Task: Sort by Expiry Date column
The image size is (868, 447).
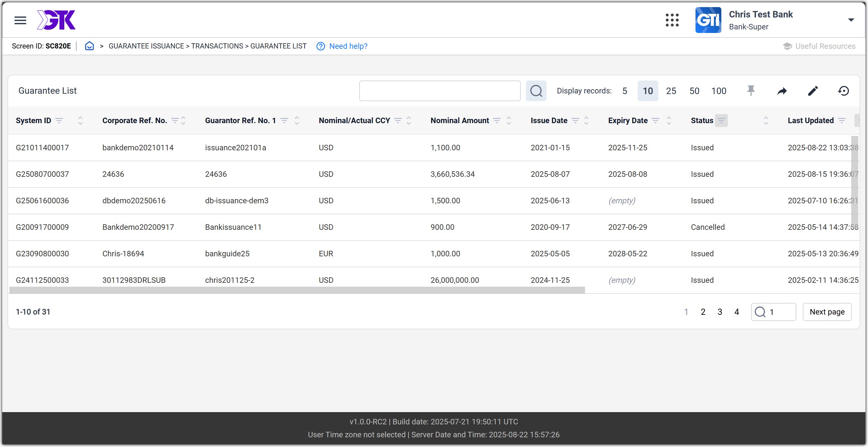Action: [x=669, y=121]
